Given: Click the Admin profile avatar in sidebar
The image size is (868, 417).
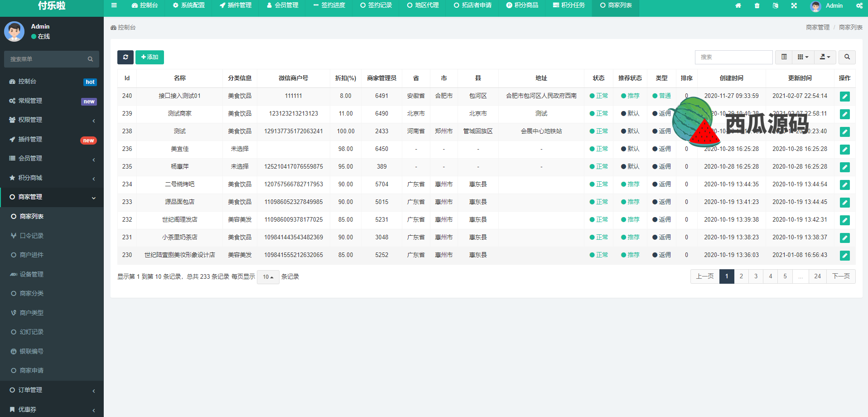Looking at the screenshot, I should click(x=14, y=32).
